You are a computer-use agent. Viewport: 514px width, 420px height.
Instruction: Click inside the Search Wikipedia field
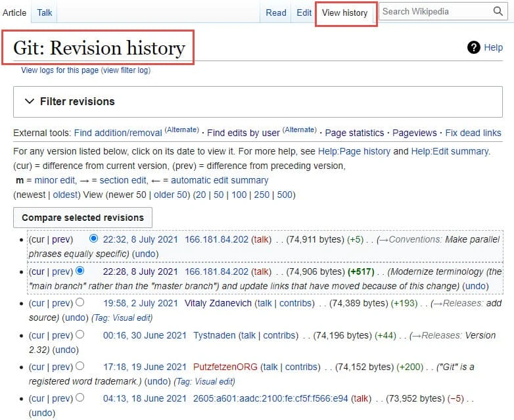pos(434,11)
